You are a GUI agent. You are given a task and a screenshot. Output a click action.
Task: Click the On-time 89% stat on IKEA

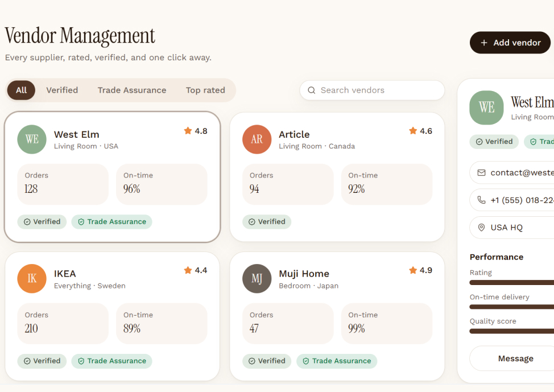(162, 323)
